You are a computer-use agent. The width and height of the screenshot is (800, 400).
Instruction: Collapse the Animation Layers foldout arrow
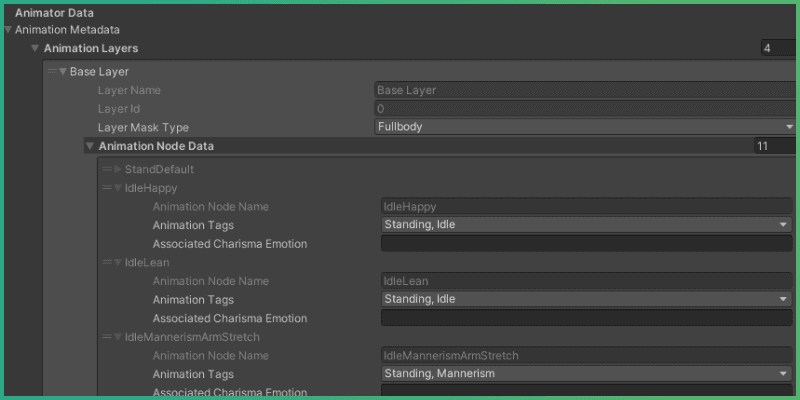(35, 48)
